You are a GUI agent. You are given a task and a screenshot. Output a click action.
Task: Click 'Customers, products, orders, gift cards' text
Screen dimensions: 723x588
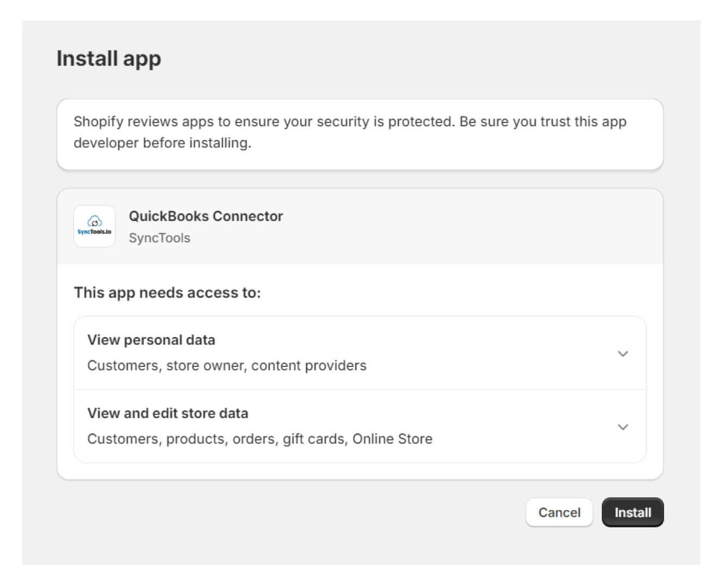(x=216, y=439)
